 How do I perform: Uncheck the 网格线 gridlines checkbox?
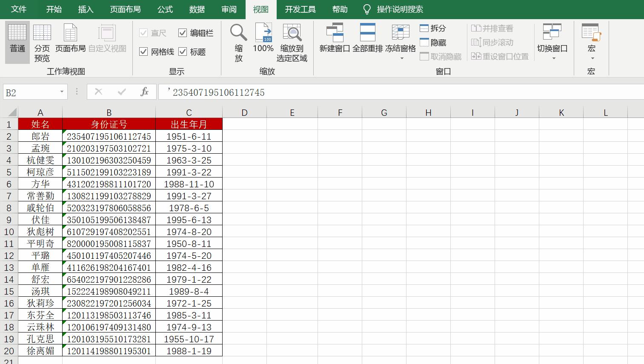click(x=143, y=52)
